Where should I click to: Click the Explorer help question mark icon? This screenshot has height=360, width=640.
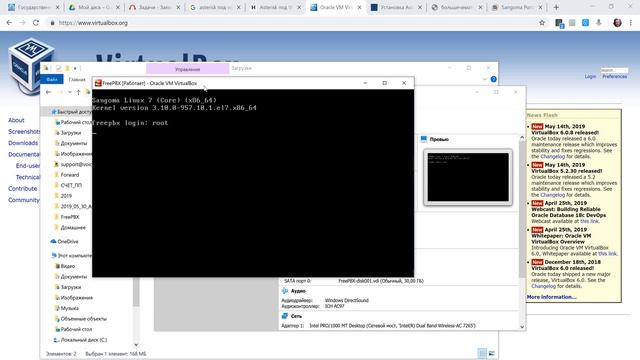click(x=493, y=79)
